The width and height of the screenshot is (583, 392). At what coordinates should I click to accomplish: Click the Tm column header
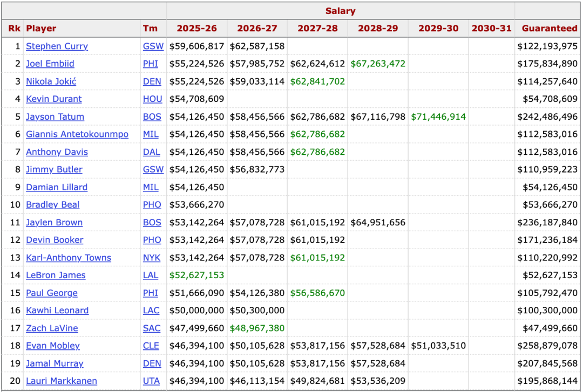click(x=150, y=29)
